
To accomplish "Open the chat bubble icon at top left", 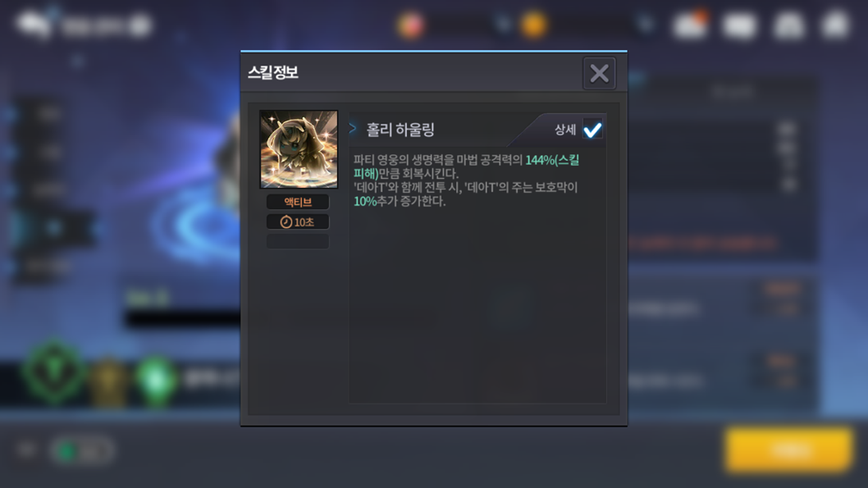I will pos(33,25).
